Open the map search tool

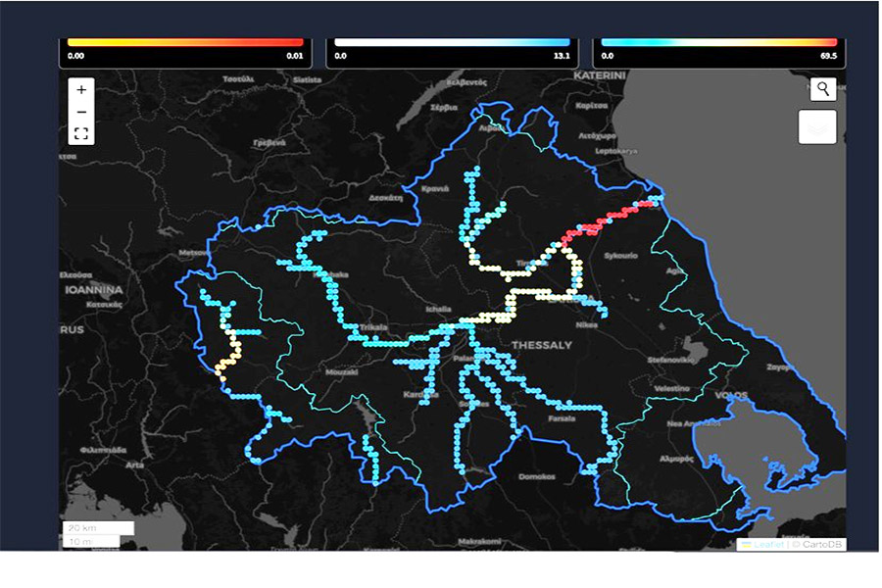click(x=823, y=89)
